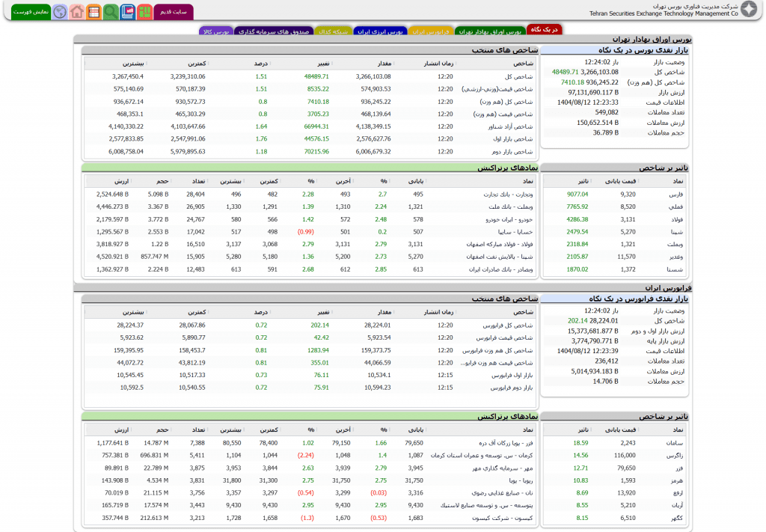This screenshot has width=766, height=532.
Task: Click the globe icon in the top toolbar
Action: [59, 12]
